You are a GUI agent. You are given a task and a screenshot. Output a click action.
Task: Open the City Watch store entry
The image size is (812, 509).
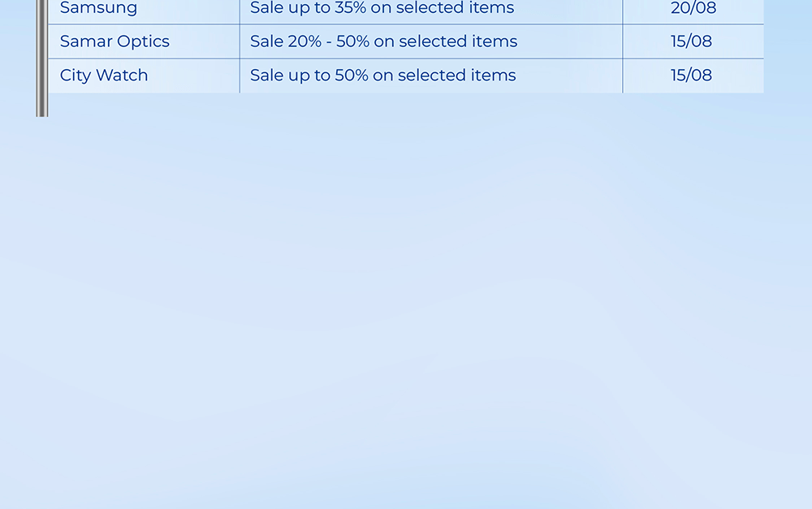click(104, 75)
